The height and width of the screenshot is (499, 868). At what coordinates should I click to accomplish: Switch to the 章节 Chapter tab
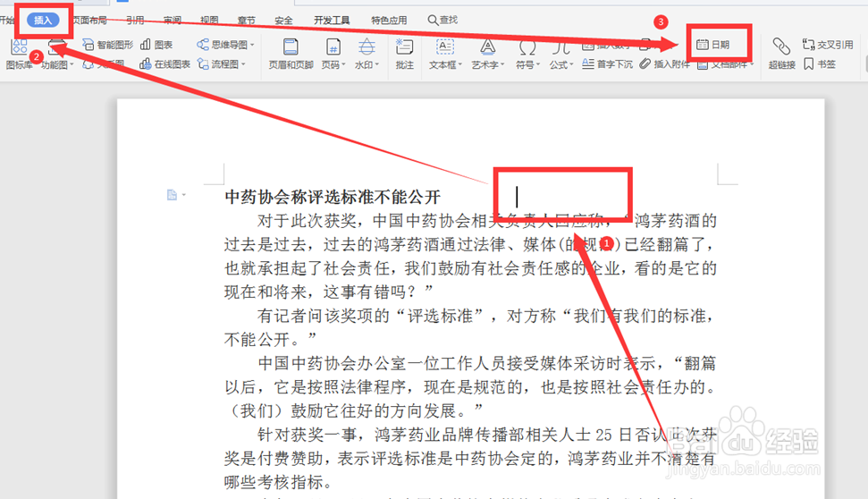tap(247, 21)
